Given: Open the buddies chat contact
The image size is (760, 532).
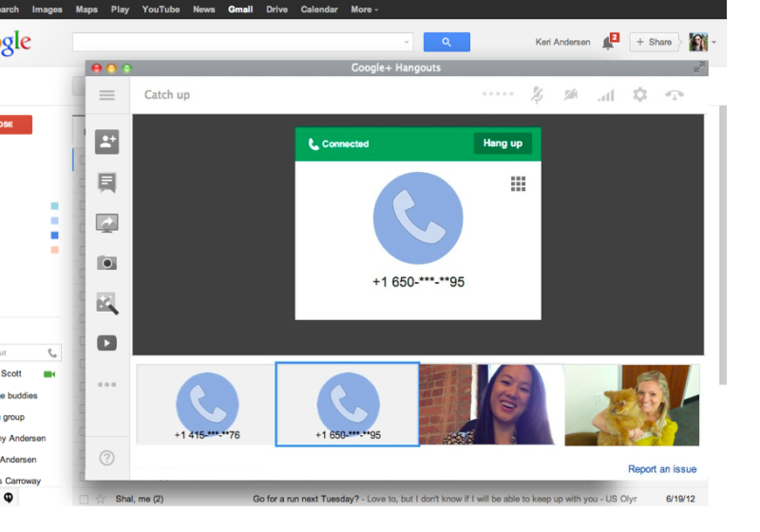Looking at the screenshot, I should click(x=19, y=396).
